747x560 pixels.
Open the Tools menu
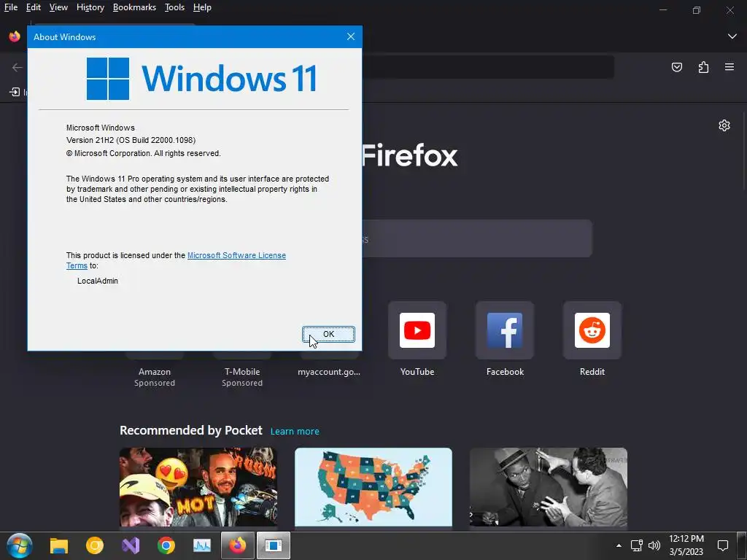(x=174, y=7)
